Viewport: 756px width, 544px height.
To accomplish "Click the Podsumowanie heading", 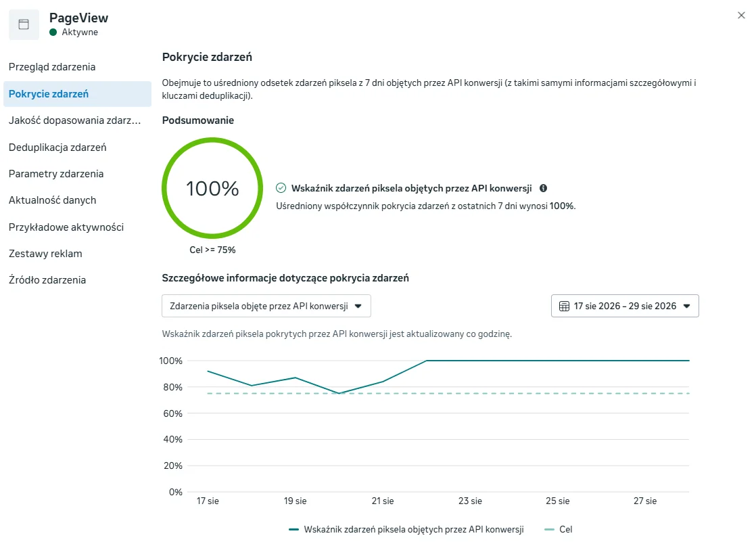I will point(198,120).
